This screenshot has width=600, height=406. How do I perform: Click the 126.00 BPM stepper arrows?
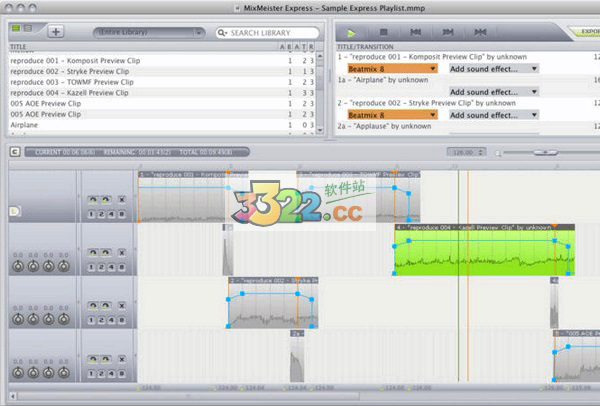point(481,152)
